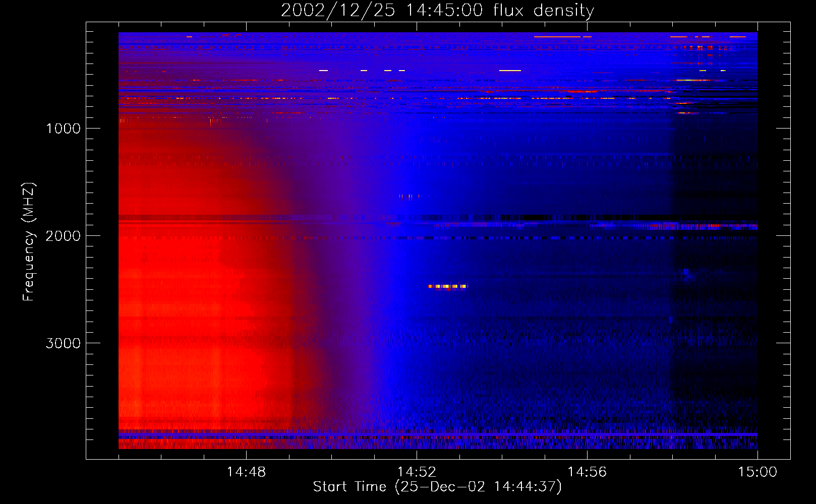Click the 14:56 time tick label
The height and width of the screenshot is (504, 816).
coord(587,472)
